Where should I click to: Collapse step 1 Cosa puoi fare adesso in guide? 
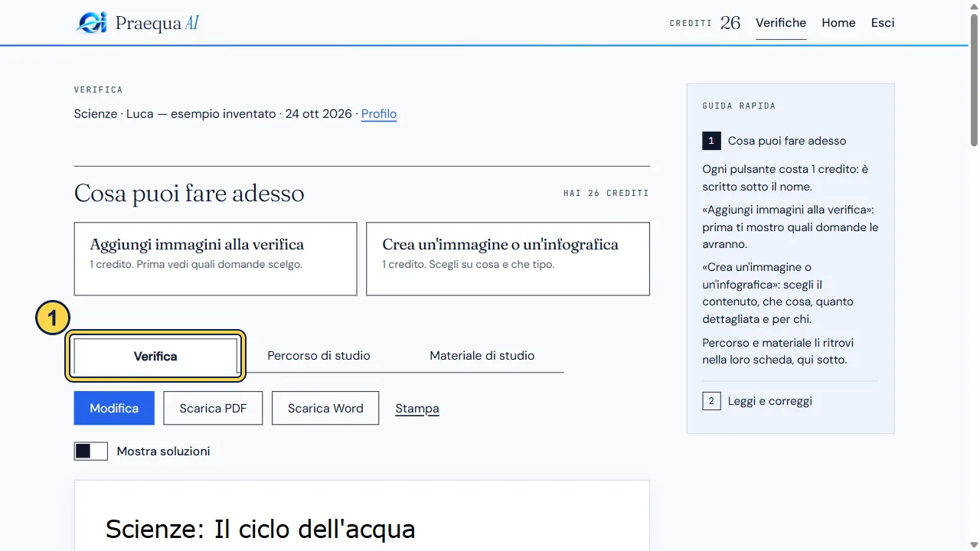(790, 141)
